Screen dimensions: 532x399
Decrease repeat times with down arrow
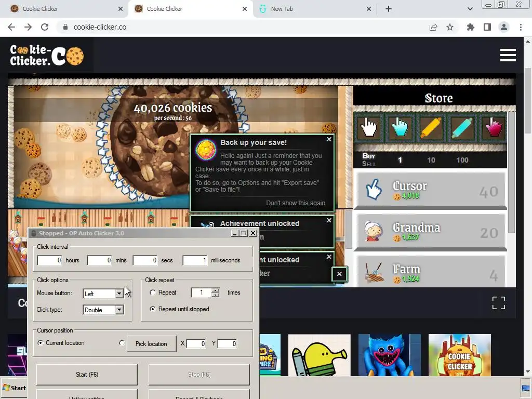(x=215, y=295)
